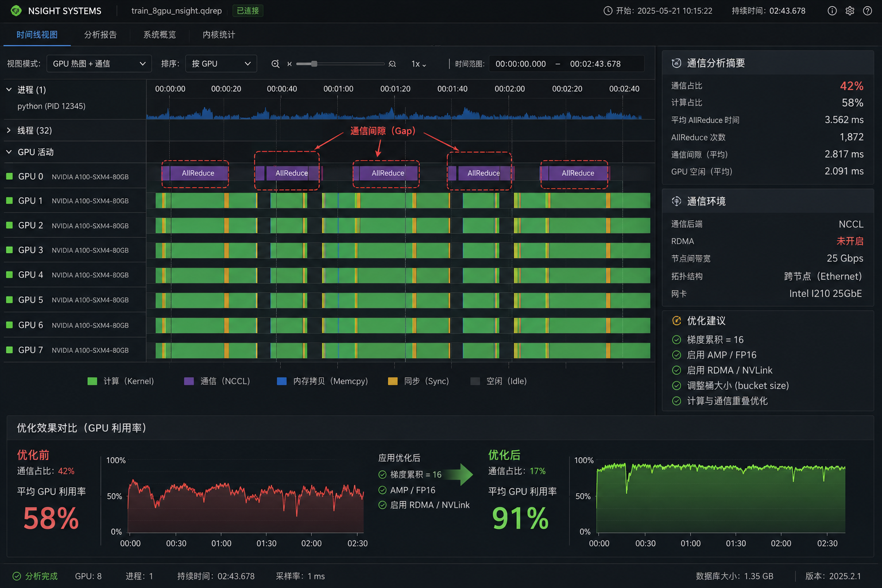The height and width of the screenshot is (588, 882).
Task: Select the GPU 4 NVIDIA A100 row
Action: (73, 274)
